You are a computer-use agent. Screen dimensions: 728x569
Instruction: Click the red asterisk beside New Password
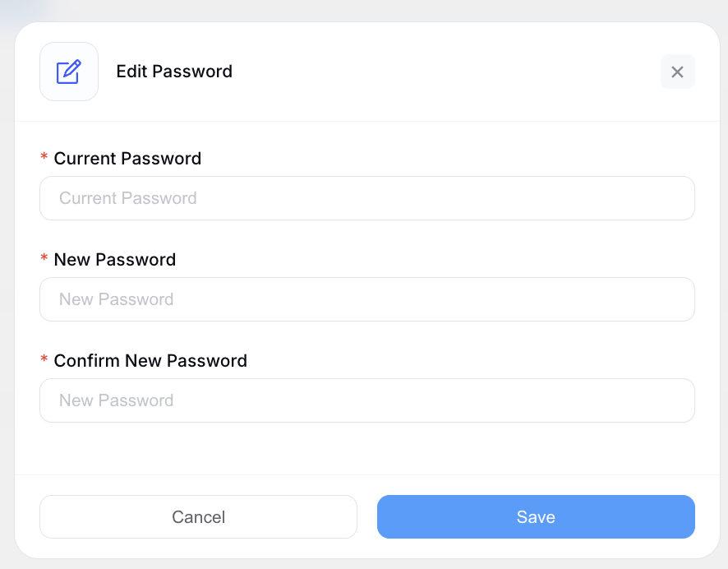click(x=44, y=259)
